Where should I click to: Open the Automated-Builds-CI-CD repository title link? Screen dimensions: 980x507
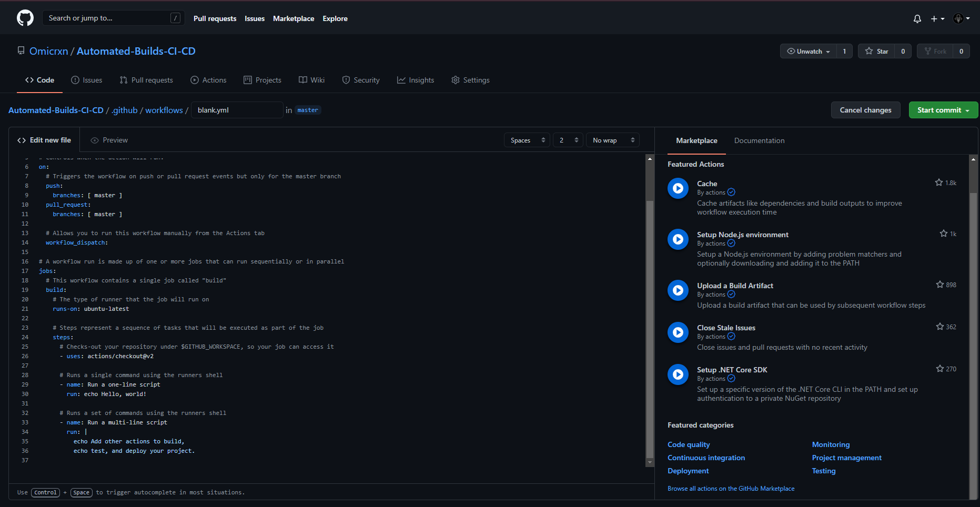(x=136, y=51)
